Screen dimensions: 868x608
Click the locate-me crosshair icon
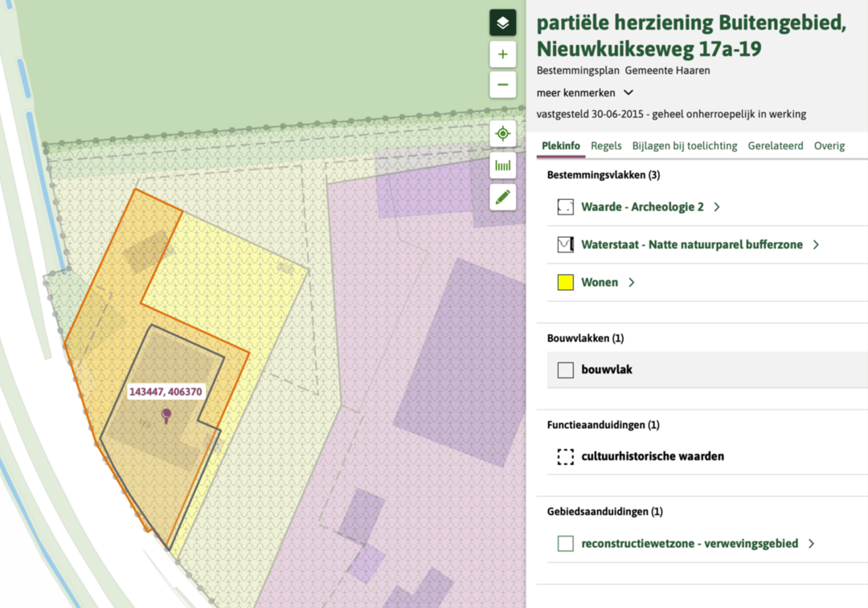pyautogui.click(x=502, y=133)
